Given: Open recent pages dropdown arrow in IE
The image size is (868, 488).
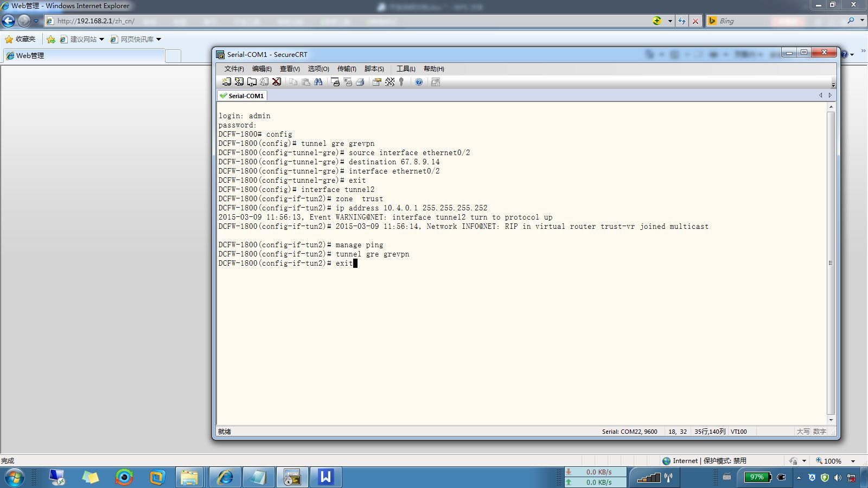Looking at the screenshot, I should (x=36, y=21).
